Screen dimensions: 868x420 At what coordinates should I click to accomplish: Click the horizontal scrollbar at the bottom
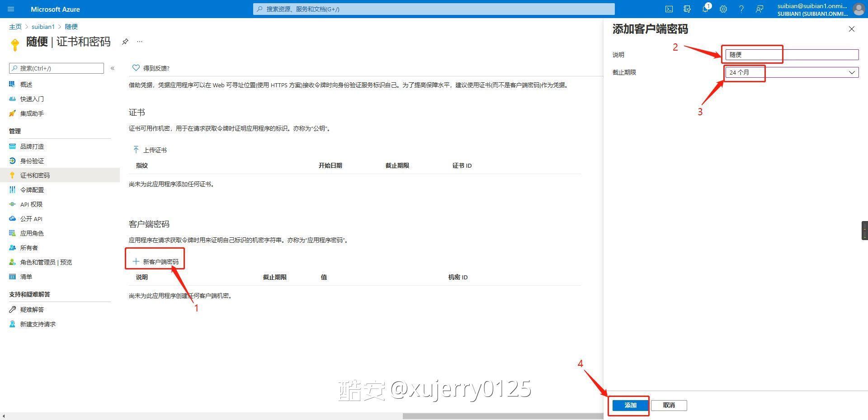[x=502, y=416]
